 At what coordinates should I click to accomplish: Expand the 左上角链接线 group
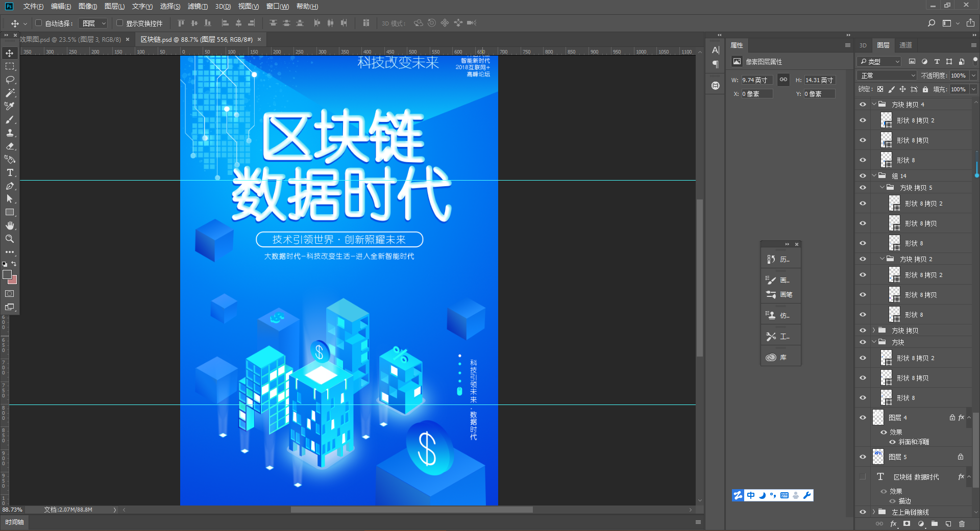(x=874, y=512)
